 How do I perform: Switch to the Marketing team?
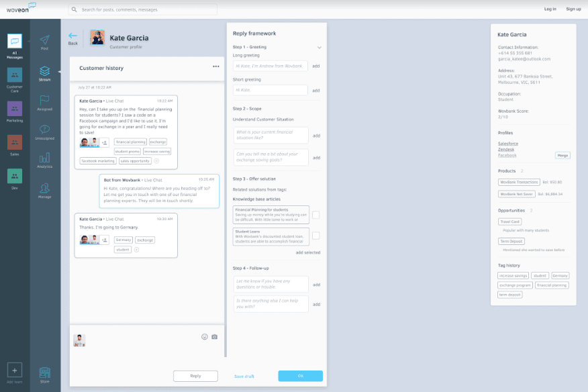tap(15, 109)
